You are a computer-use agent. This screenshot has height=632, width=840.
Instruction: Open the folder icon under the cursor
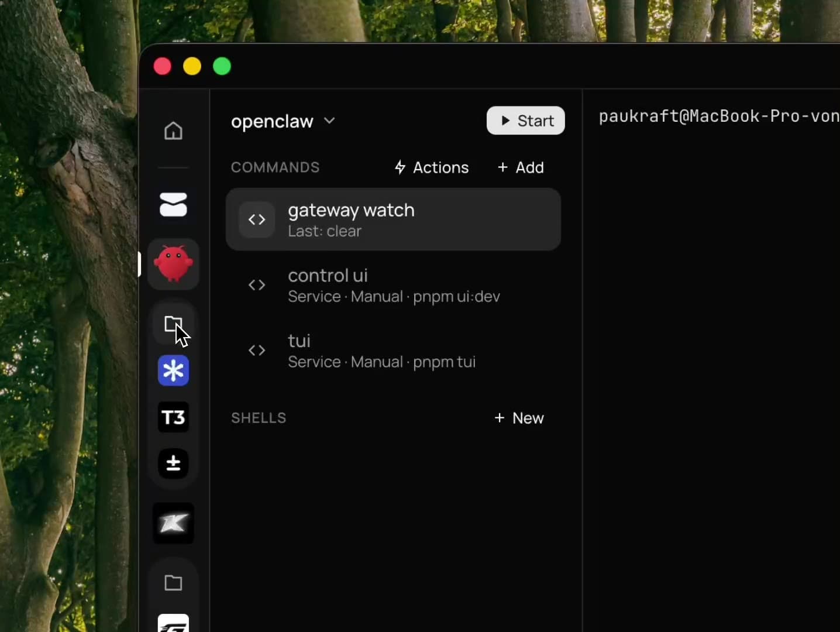coord(173,324)
